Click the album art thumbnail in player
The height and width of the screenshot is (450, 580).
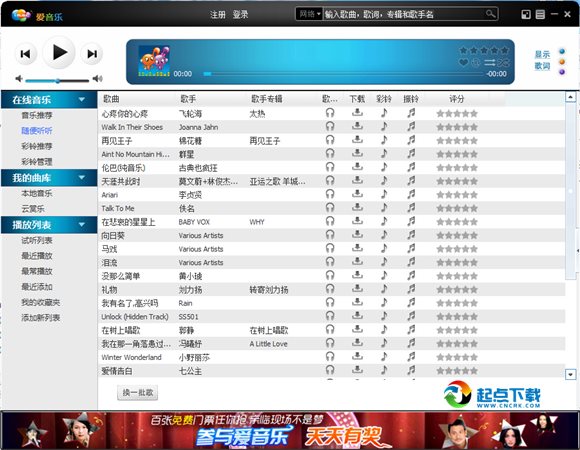coord(154,61)
